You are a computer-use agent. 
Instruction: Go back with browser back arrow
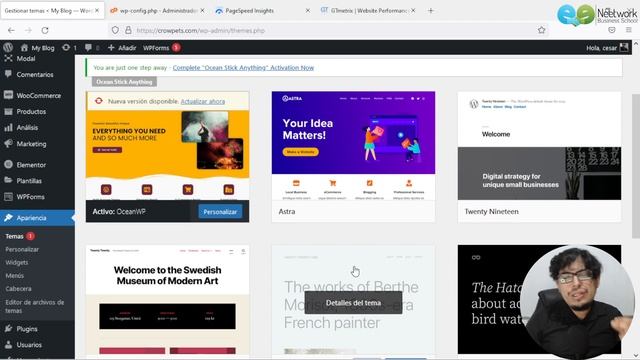pos(11,30)
